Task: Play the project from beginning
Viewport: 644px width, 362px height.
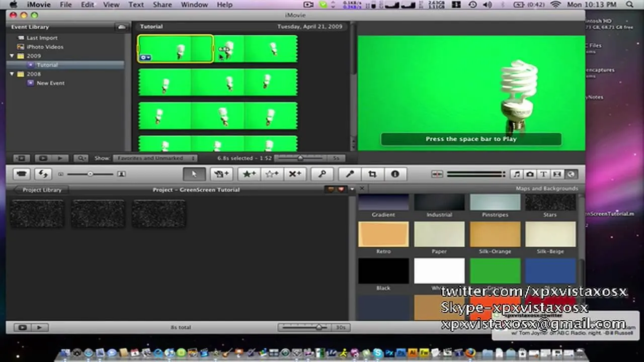Action: (x=39, y=327)
